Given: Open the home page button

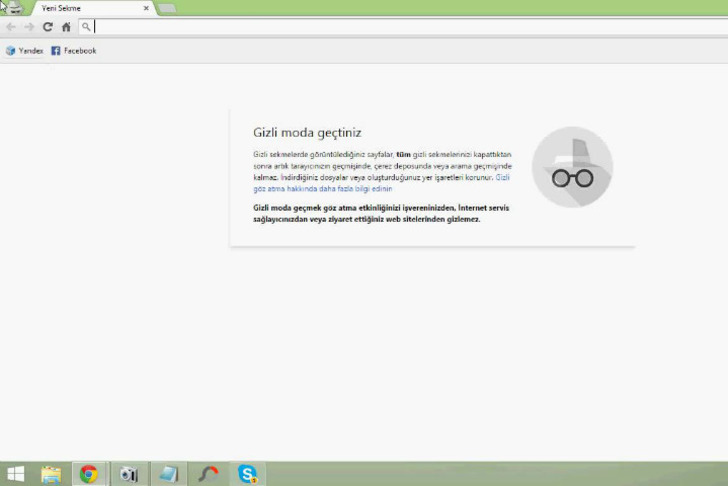Looking at the screenshot, I should tap(66, 27).
